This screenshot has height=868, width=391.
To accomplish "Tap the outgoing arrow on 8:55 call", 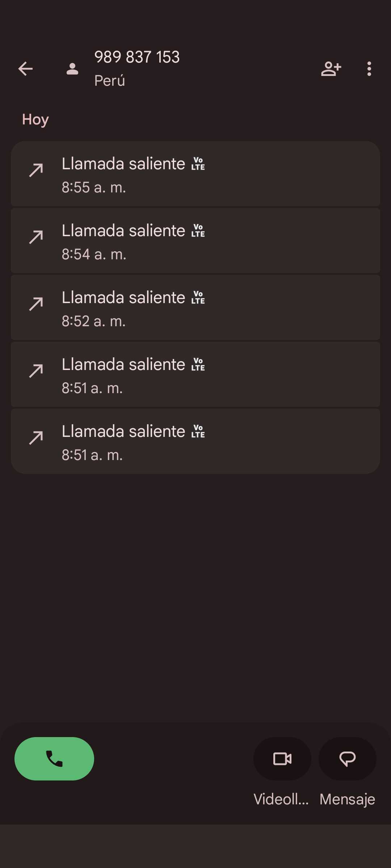I will (x=36, y=170).
